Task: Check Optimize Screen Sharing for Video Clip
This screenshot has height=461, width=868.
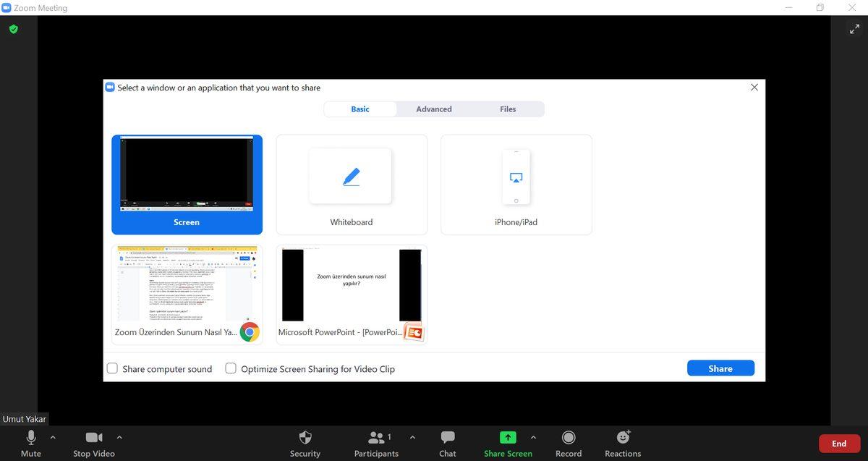Action: (x=231, y=368)
